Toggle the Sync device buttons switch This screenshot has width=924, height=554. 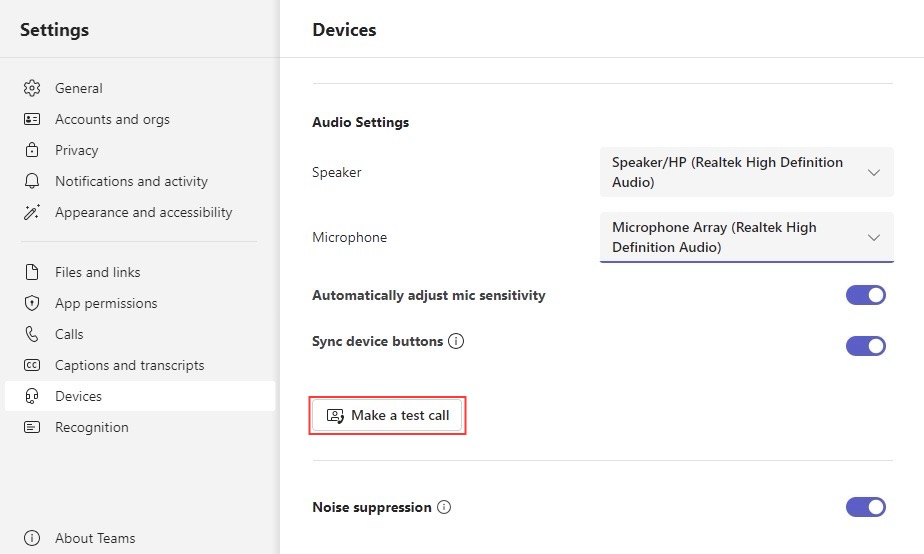point(866,346)
